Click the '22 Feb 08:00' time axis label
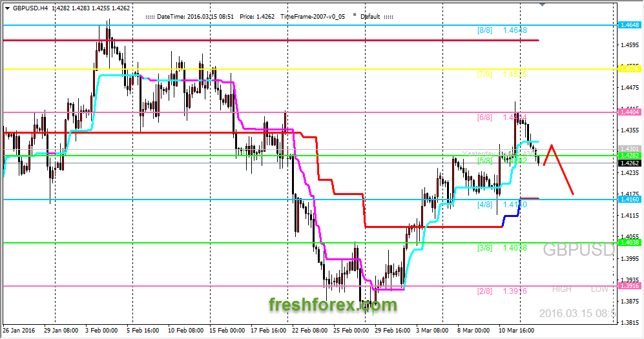The image size is (644, 339). [x=310, y=331]
